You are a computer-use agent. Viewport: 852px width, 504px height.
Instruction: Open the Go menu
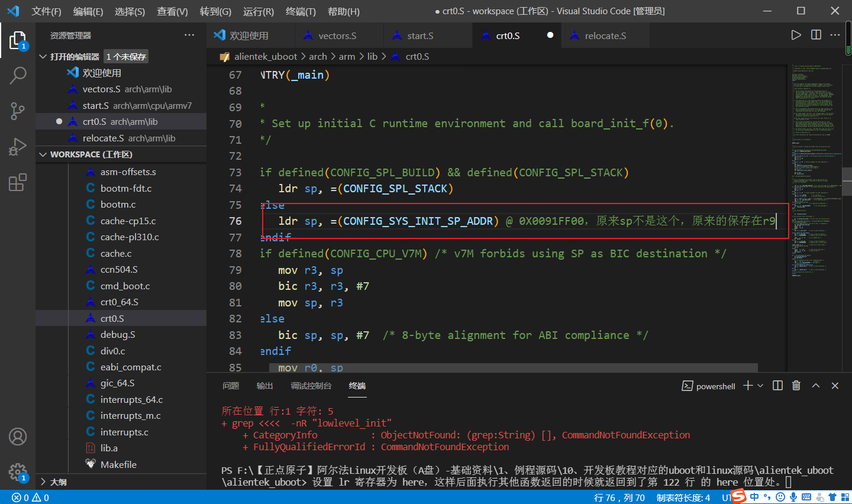tap(215, 11)
